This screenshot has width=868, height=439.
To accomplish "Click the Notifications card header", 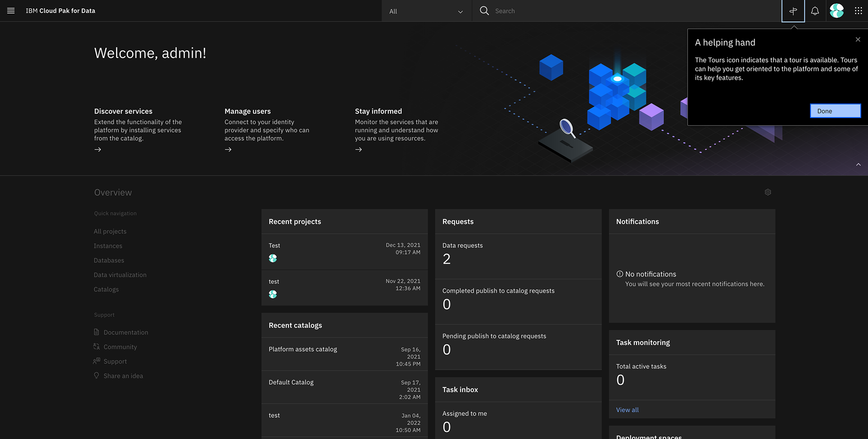I will coord(692,222).
